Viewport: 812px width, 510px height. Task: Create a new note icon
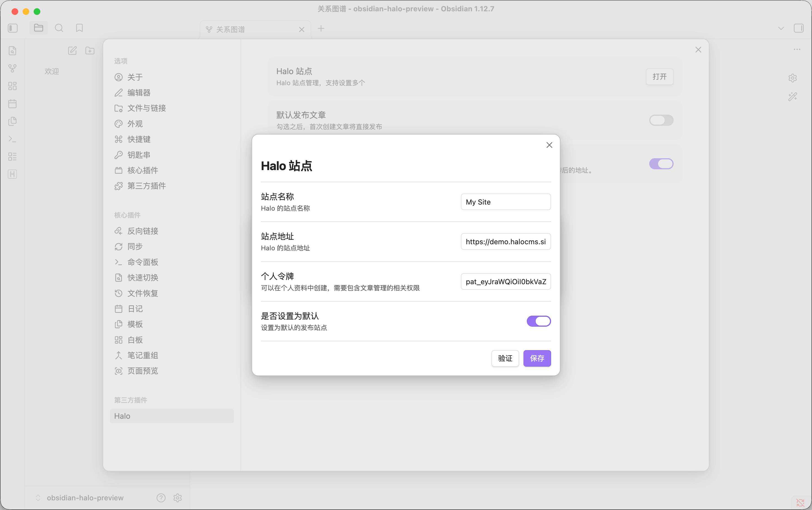pyautogui.click(x=72, y=50)
